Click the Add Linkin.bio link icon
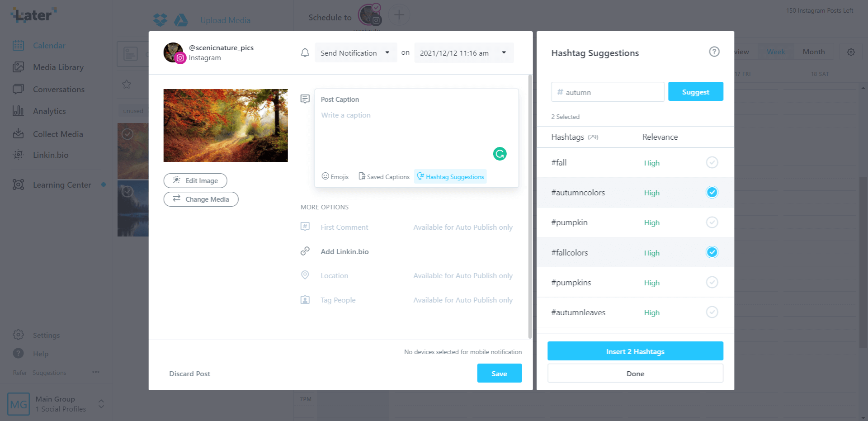The height and width of the screenshot is (421, 868). tap(305, 251)
